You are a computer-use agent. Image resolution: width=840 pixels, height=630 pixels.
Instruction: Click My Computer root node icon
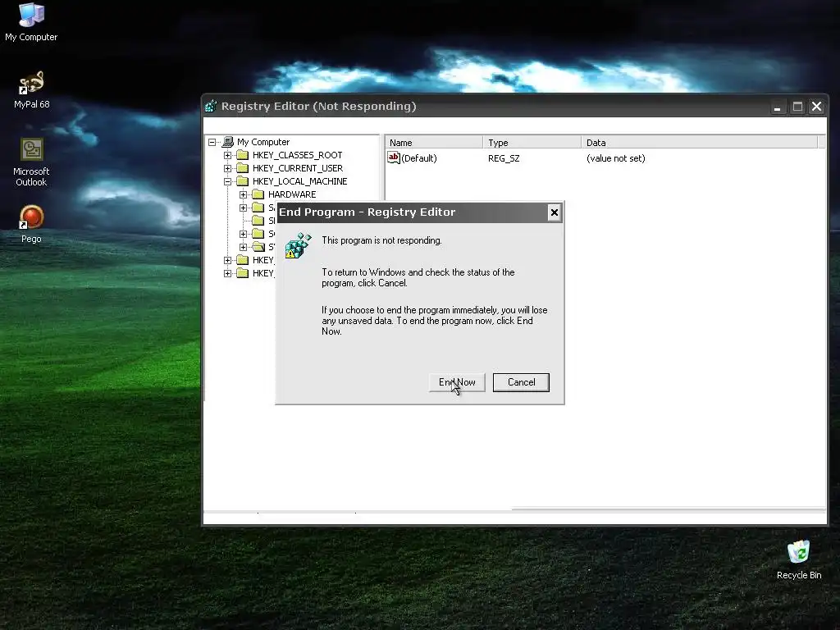(228, 142)
